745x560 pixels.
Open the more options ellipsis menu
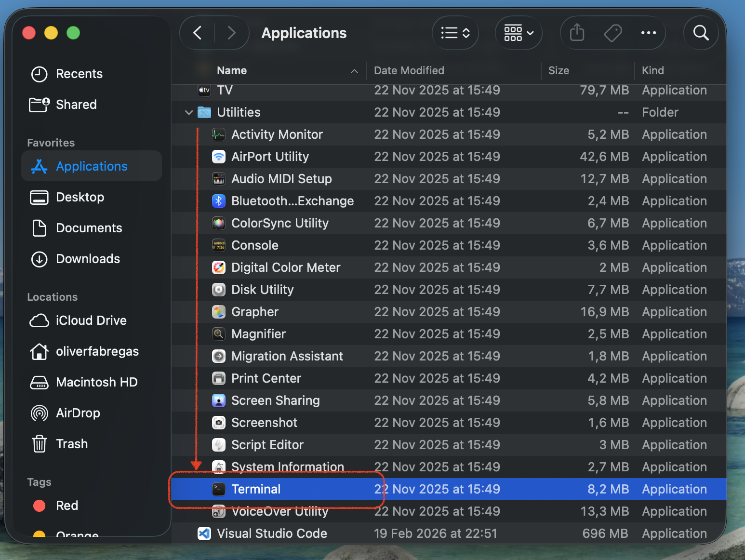pos(648,33)
